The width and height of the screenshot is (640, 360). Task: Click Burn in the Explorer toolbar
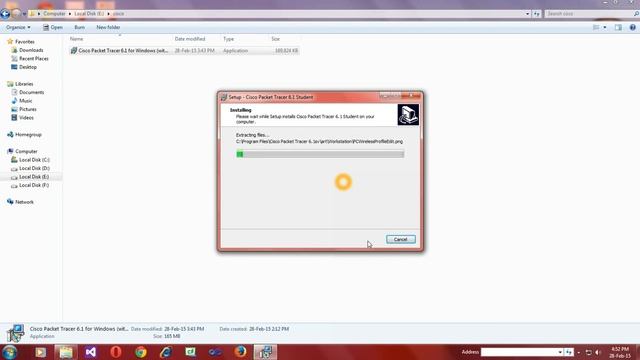(80, 27)
